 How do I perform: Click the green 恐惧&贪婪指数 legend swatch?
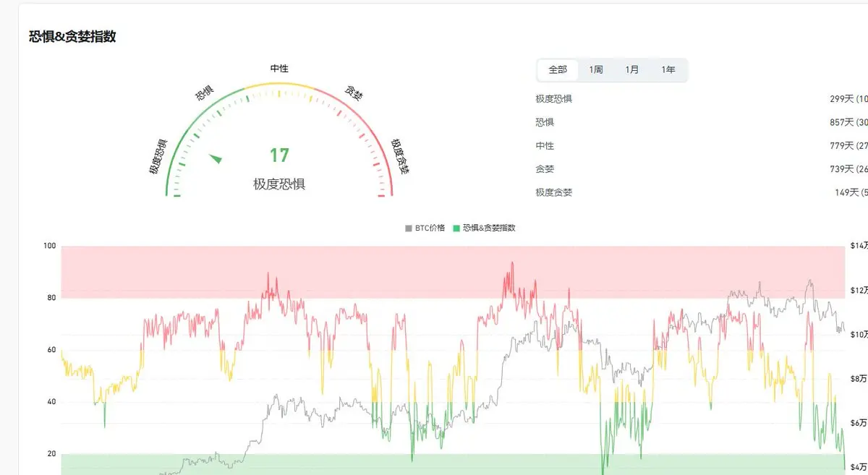tap(456, 228)
